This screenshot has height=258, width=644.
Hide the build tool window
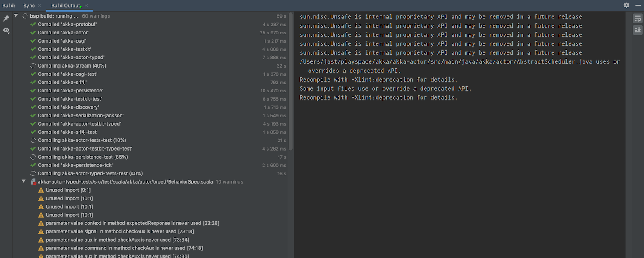(638, 5)
